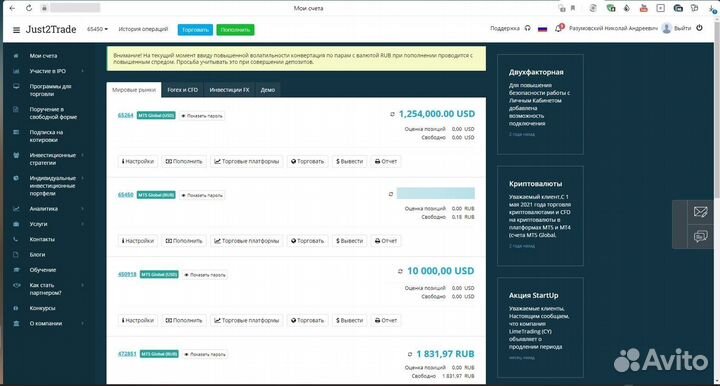
Task: Click the headset support icon
Action: pyautogui.click(x=528, y=28)
